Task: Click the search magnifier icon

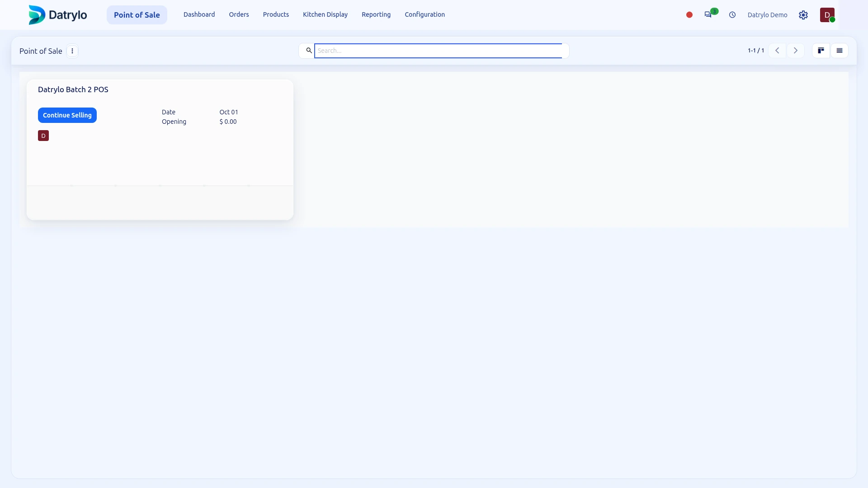Action: [309, 51]
